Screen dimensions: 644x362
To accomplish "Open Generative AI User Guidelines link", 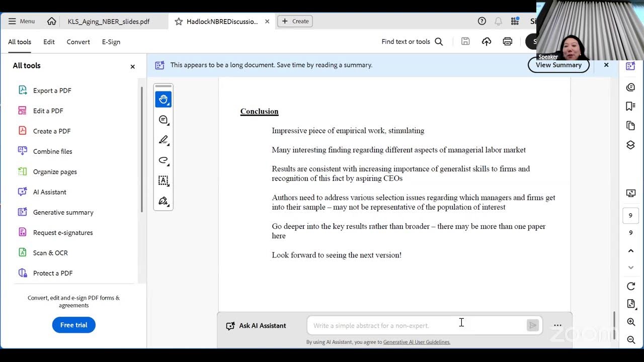I will [417, 342].
